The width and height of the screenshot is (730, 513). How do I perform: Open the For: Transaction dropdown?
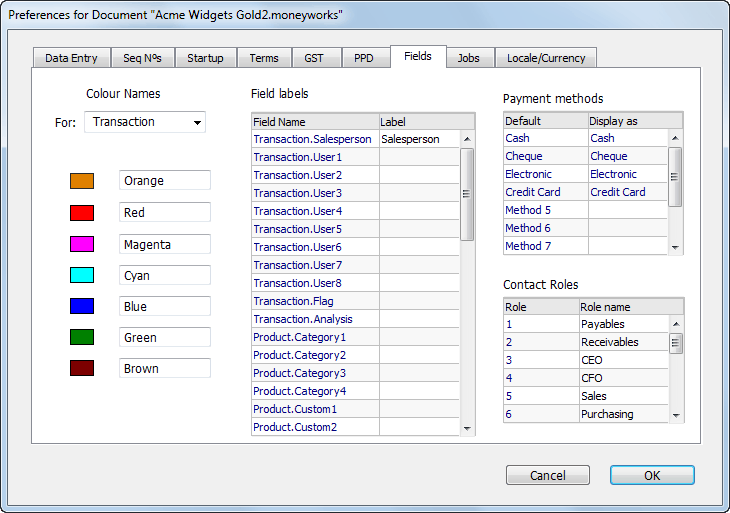click(145, 122)
